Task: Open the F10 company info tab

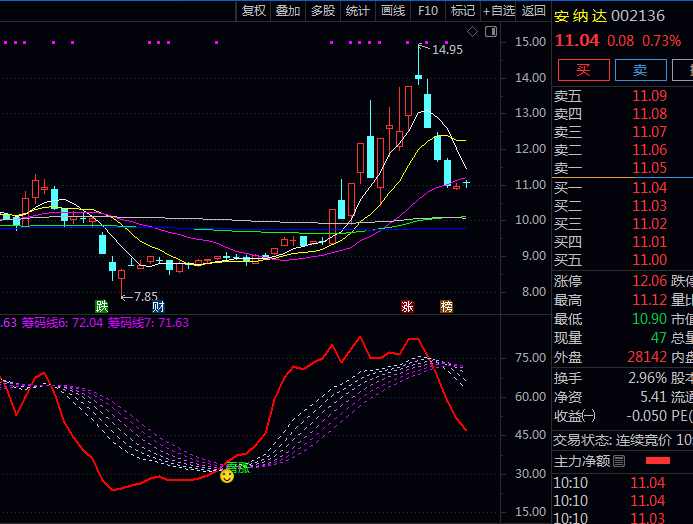Action: pos(428,11)
